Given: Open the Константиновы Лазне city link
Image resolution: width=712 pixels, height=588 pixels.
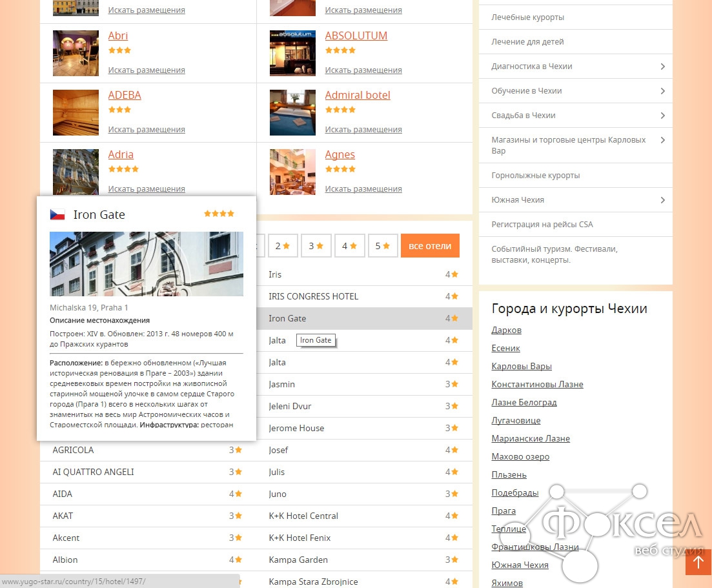Looking at the screenshot, I should point(537,385).
